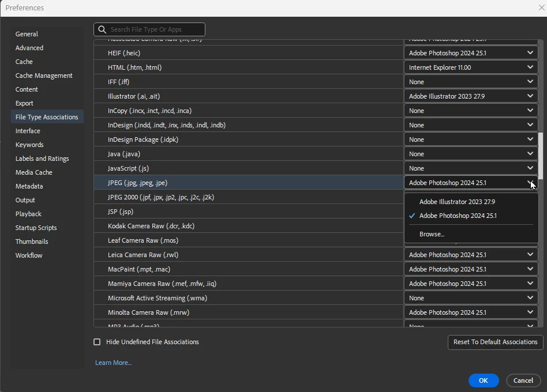Expand the MacPaint application dropdown
Image resolution: width=547 pixels, height=392 pixels.
[471, 269]
